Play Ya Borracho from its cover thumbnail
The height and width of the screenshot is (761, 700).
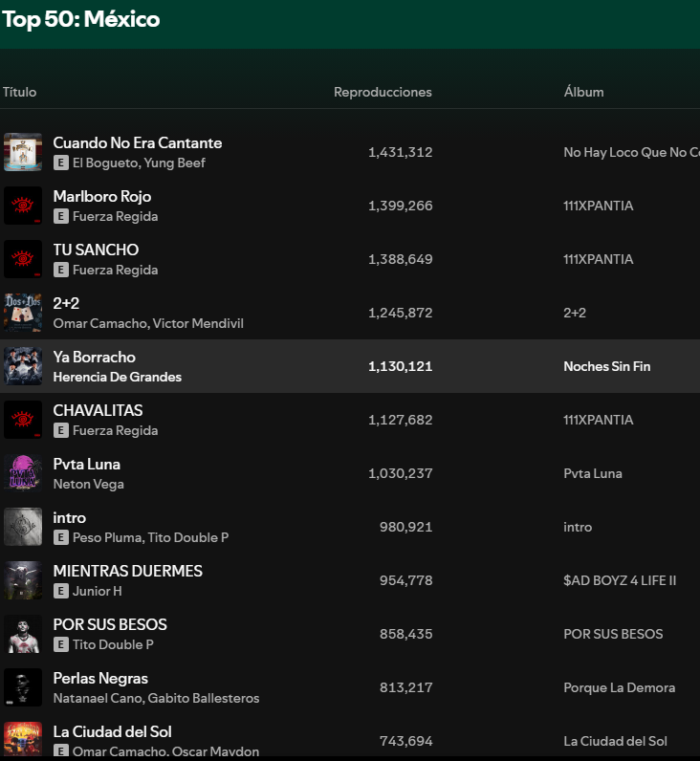(x=23, y=366)
